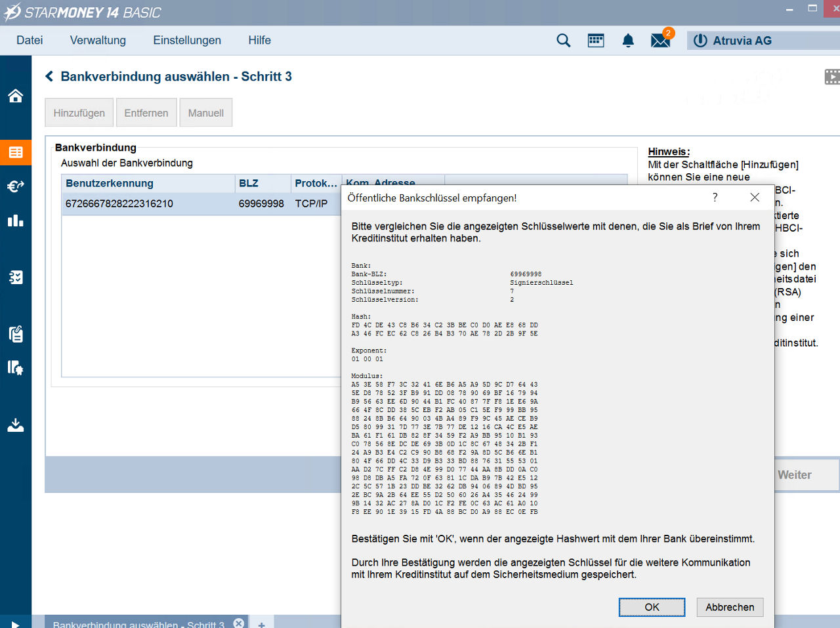Confirm the bank keys with OK
This screenshot has height=628, width=840.
pyautogui.click(x=652, y=607)
